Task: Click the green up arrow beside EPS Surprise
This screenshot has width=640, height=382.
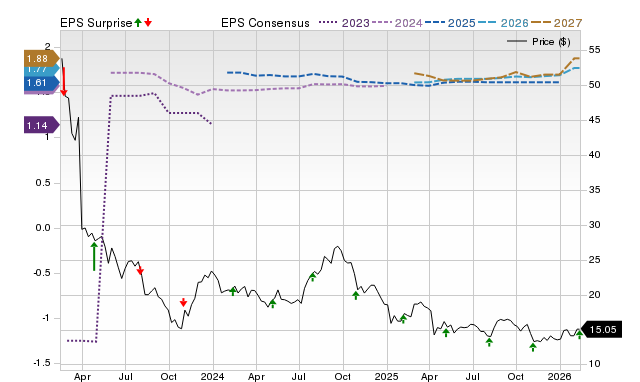Action: pyautogui.click(x=138, y=23)
